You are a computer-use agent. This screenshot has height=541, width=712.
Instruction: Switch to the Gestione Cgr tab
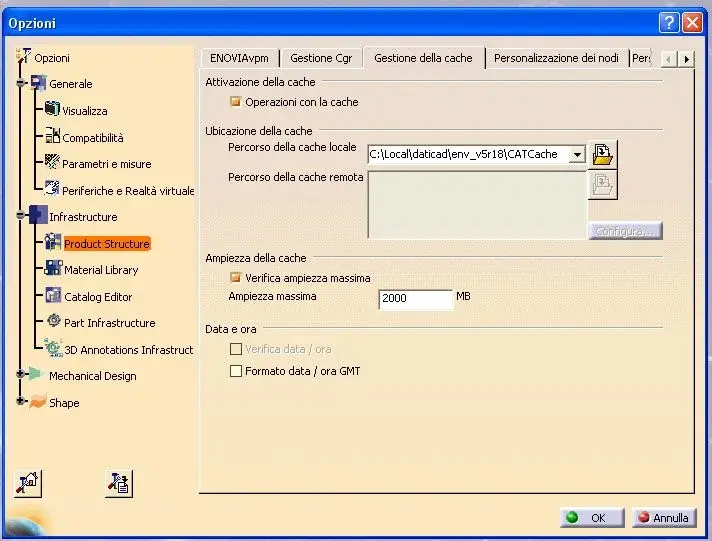click(x=321, y=58)
